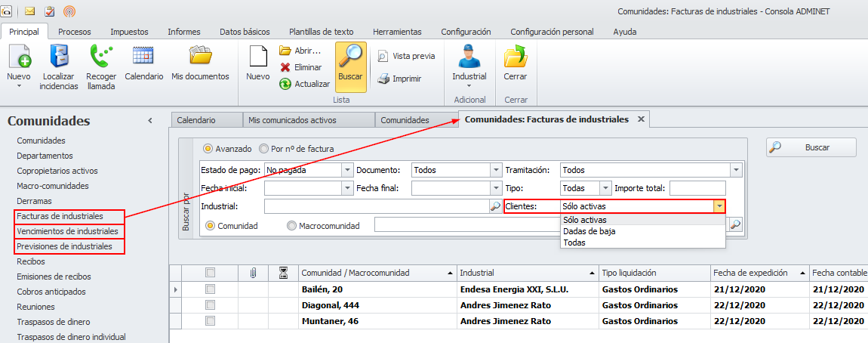The image size is (868, 343).
Task: Open Mis documentos folder icon
Action: click(x=200, y=56)
